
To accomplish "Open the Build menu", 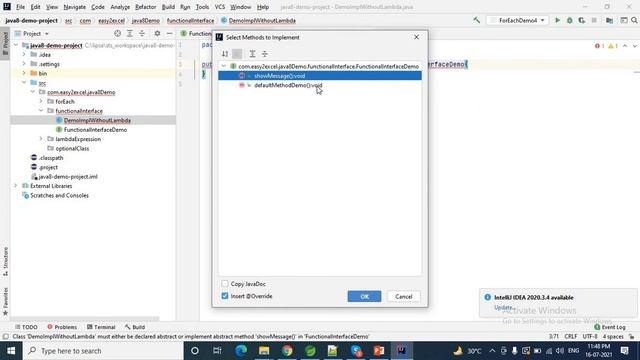I will point(168,7).
